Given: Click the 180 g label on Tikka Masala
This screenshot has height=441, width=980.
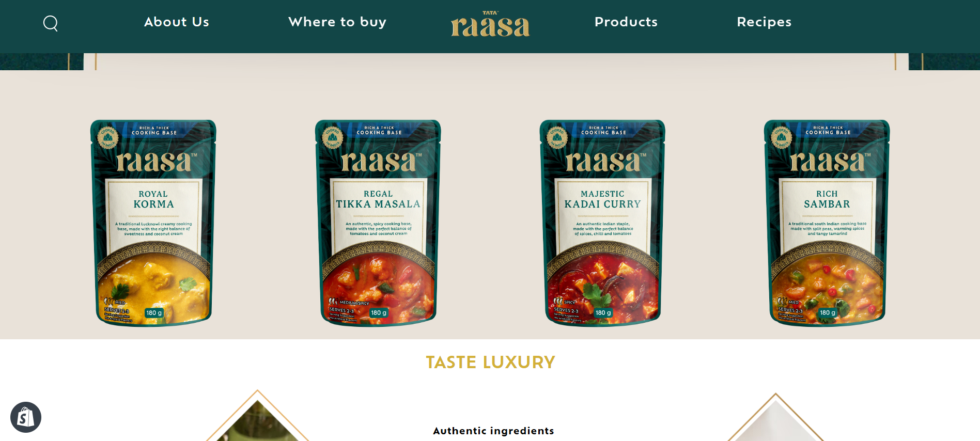Looking at the screenshot, I should [379, 313].
